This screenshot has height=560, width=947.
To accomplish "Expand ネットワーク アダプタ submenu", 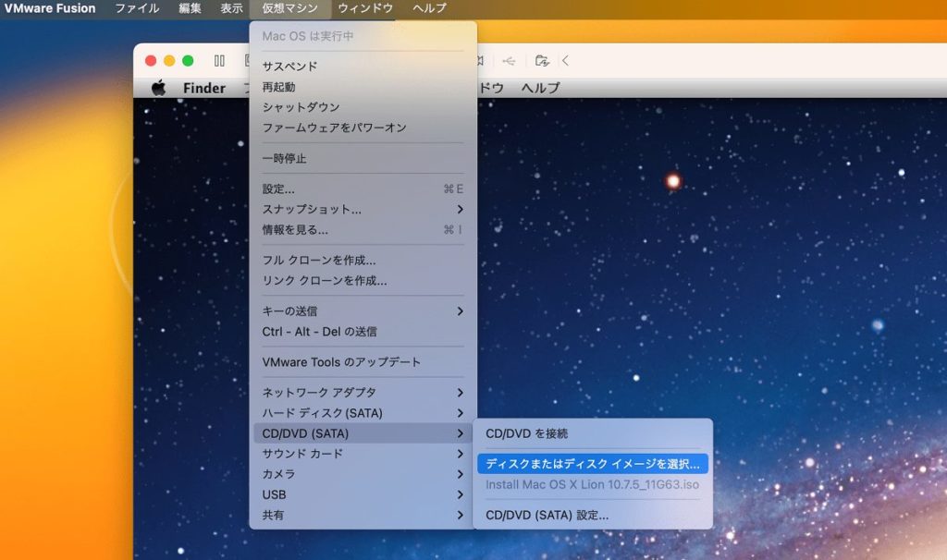I will [x=363, y=393].
